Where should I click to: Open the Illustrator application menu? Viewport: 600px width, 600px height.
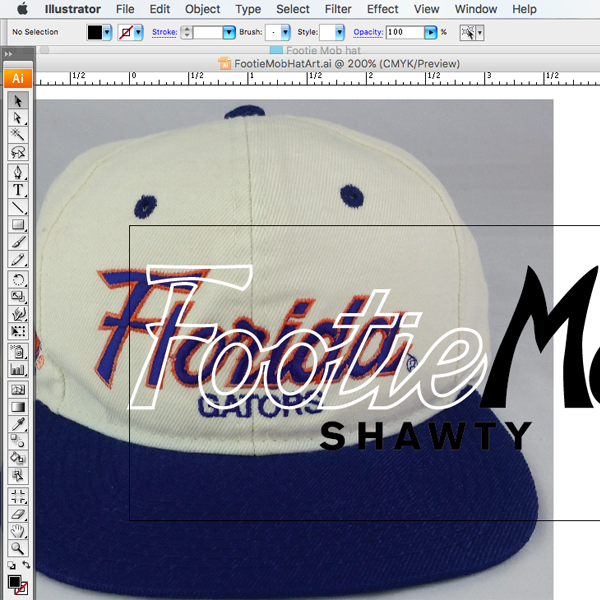73,9
